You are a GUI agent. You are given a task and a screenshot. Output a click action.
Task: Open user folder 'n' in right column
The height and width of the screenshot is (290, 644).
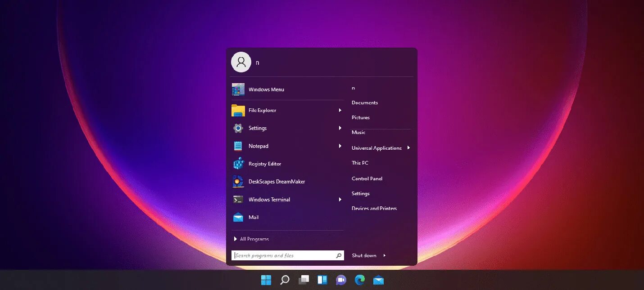353,88
